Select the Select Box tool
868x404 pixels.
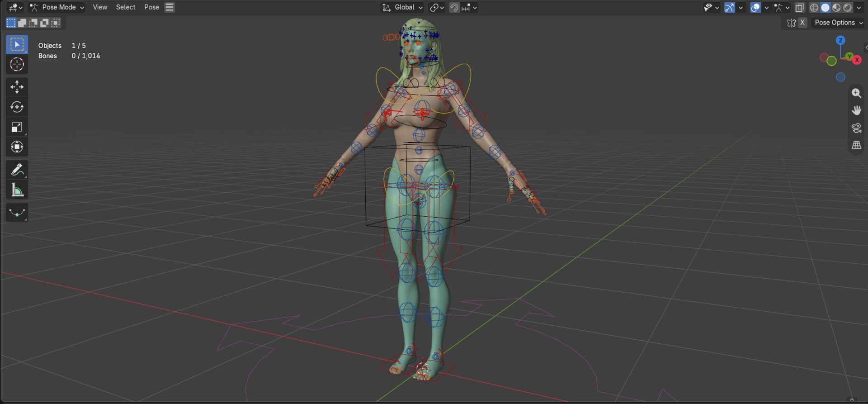tap(17, 44)
